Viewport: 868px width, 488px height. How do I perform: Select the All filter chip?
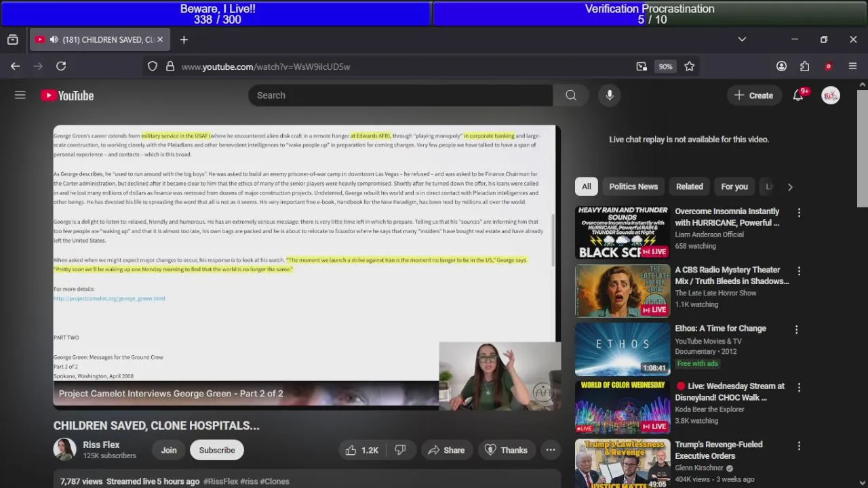tap(587, 186)
